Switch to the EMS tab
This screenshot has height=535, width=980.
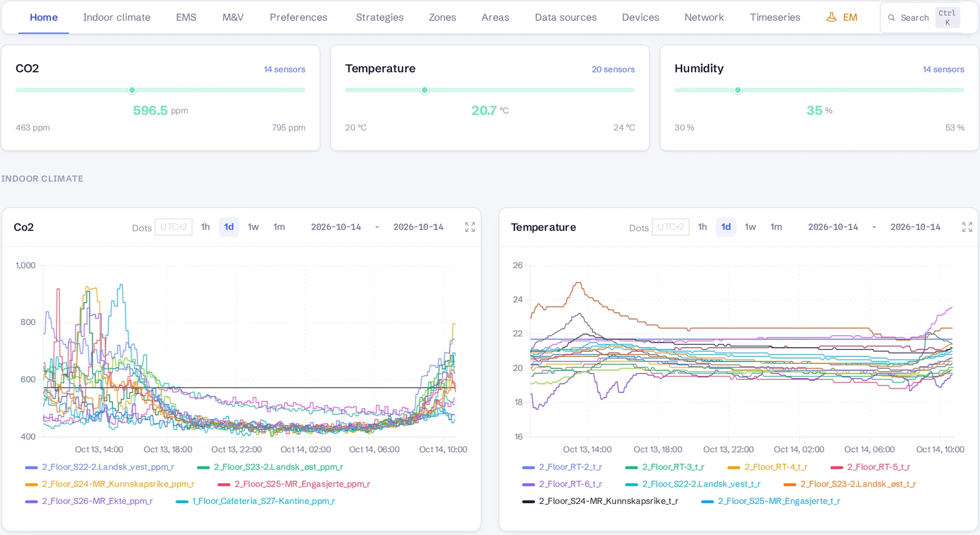(x=186, y=17)
